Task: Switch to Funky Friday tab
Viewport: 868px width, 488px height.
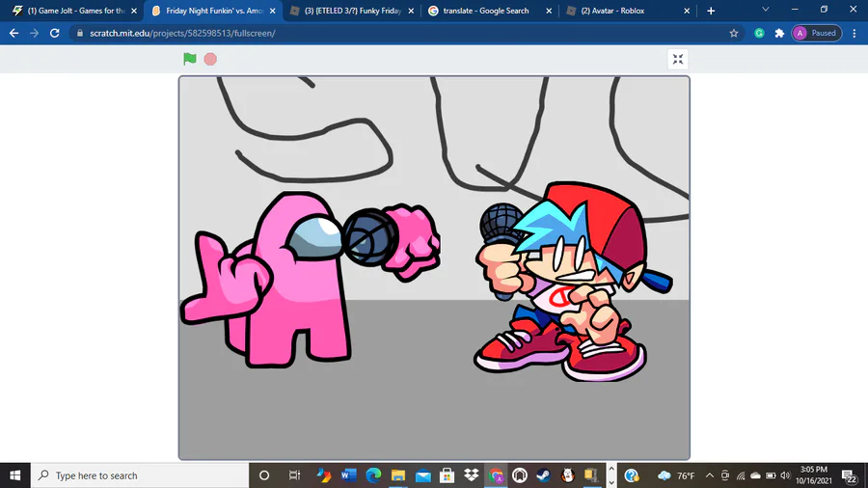Action: [x=351, y=11]
